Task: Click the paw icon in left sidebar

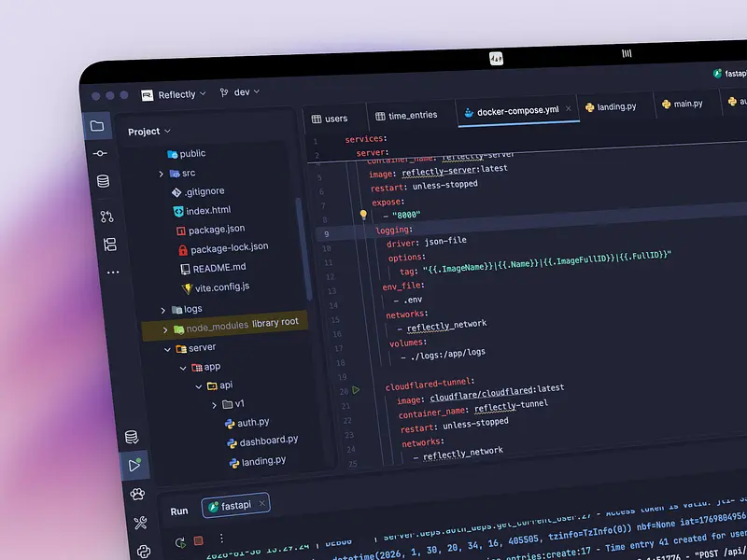Action: point(137,494)
